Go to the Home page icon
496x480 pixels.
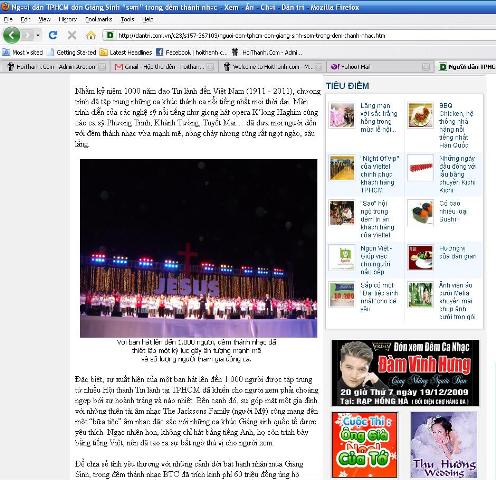pos(91,35)
